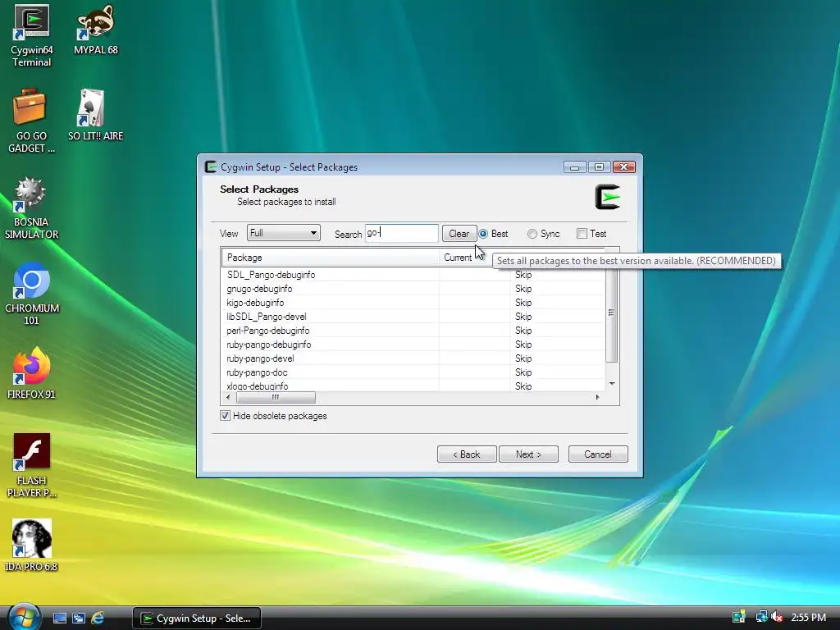Open the View dropdown set to Full
The width and height of the screenshot is (840, 630).
283,233
